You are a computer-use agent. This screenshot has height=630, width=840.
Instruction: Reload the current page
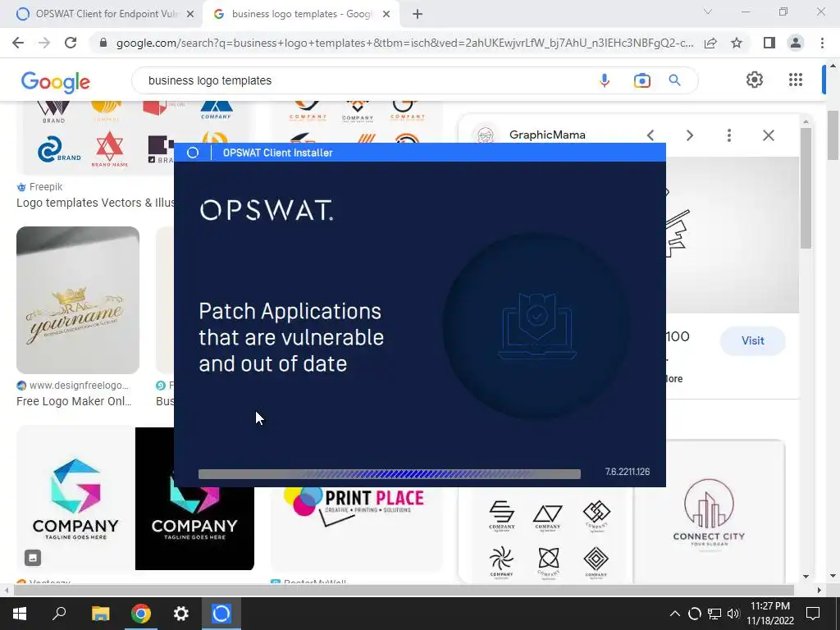[x=71, y=43]
